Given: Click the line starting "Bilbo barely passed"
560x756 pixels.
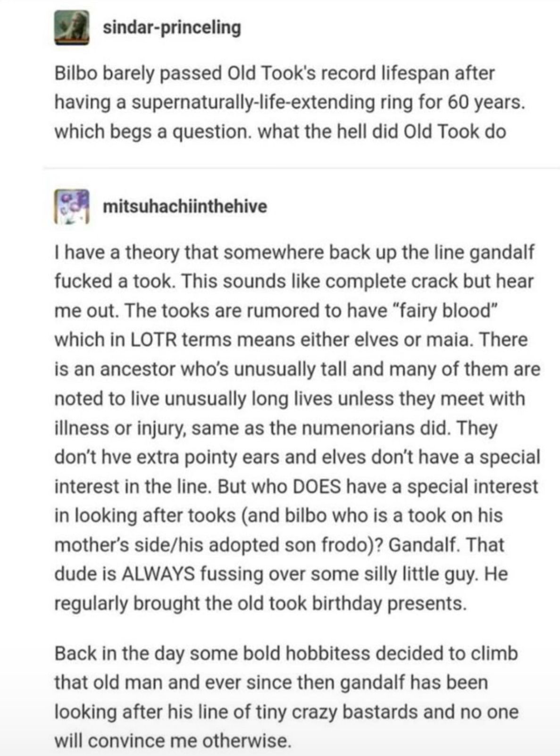Looking at the screenshot, I should 275,73.
